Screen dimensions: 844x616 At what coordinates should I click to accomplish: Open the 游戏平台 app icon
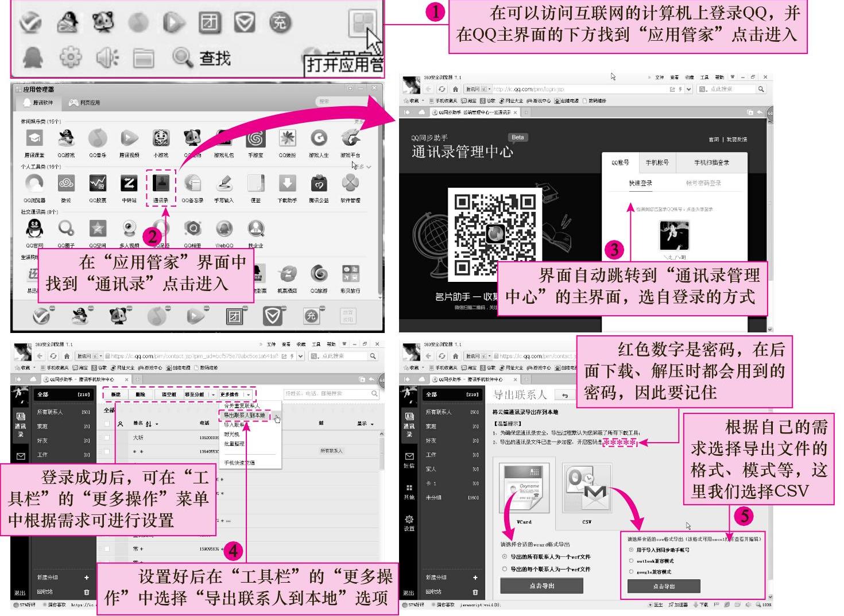(350, 138)
